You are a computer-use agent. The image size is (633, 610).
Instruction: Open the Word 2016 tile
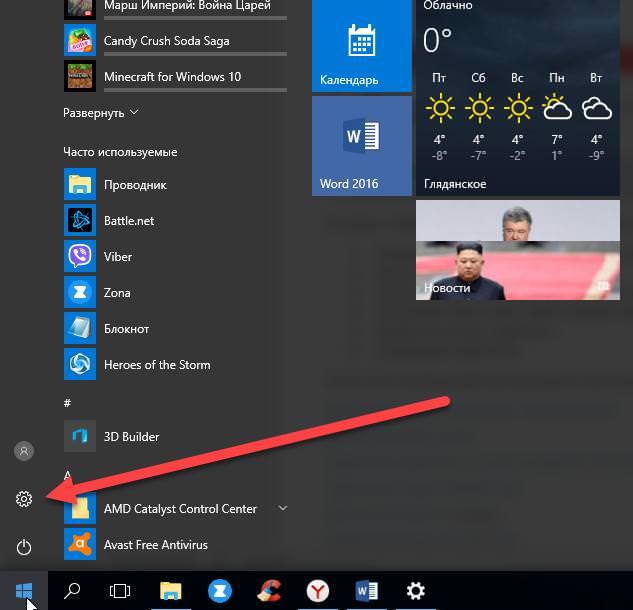click(362, 146)
